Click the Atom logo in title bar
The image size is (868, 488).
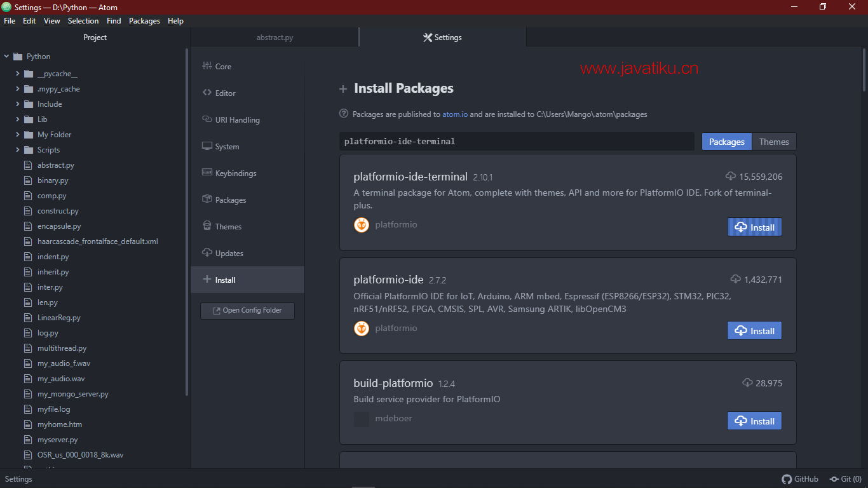7,7
